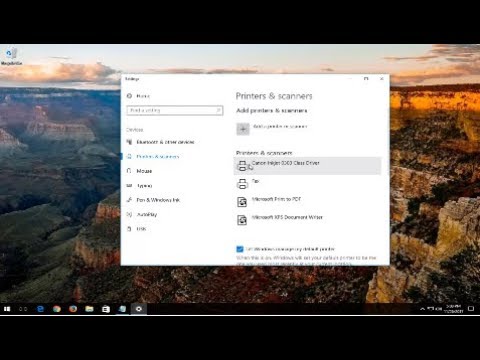Open the Action Center notifications icon
The image size is (480, 360).
[471, 309]
